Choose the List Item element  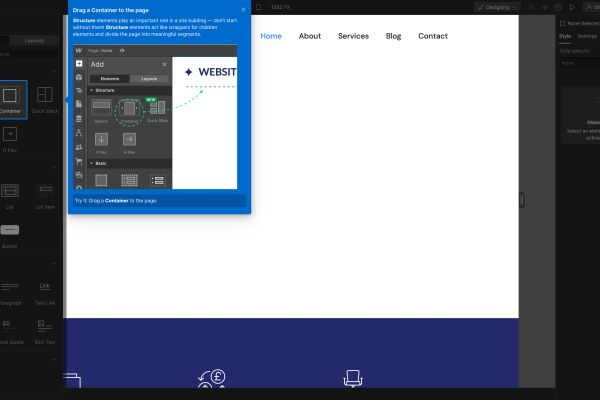(45, 196)
